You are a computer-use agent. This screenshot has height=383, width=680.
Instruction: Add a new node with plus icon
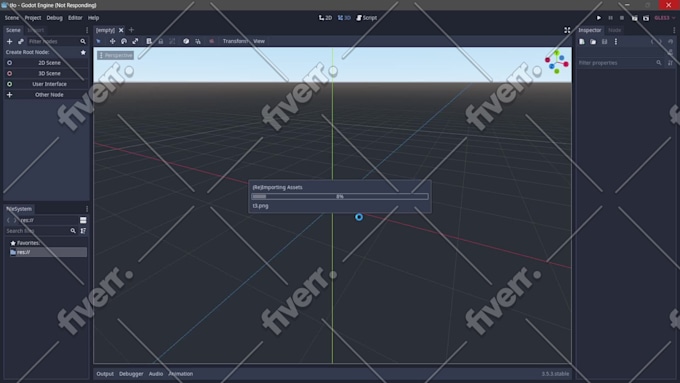click(10, 42)
